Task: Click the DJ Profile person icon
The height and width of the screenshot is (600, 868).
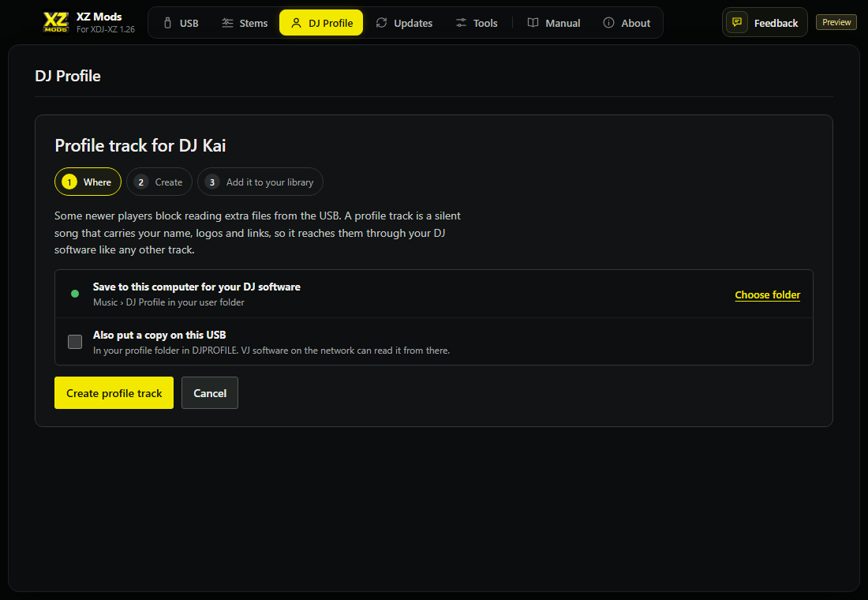Action: click(296, 23)
